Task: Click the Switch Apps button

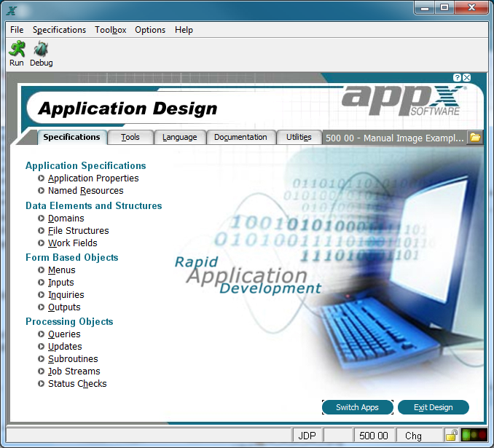Action: [x=357, y=407]
